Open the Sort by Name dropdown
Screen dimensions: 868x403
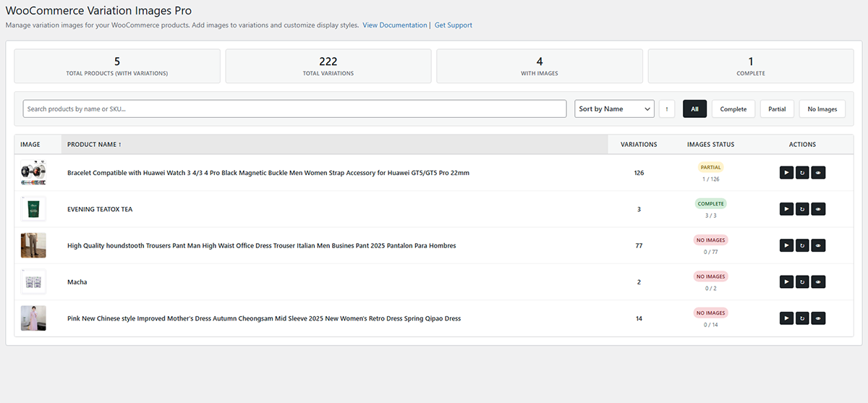click(x=614, y=109)
